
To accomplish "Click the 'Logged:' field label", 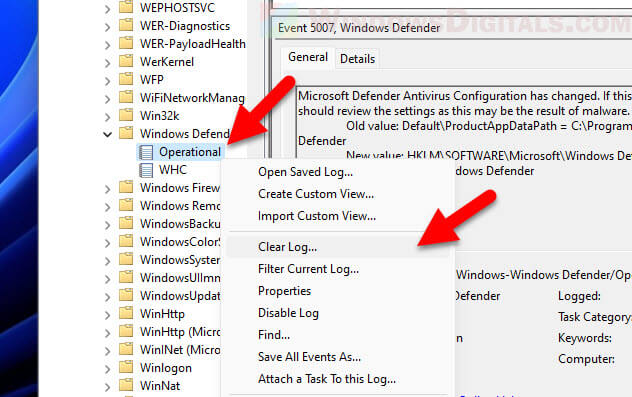I will (579, 296).
